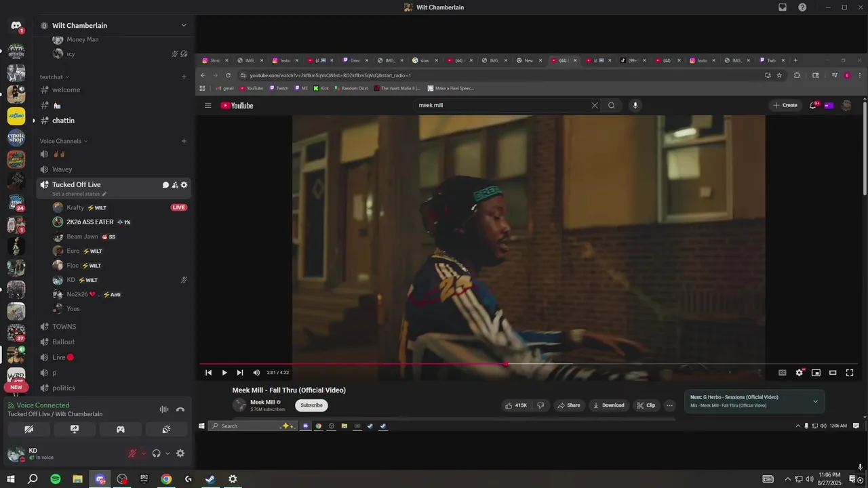The height and width of the screenshot is (488, 868).
Task: Open Wilt Chamberlain server dropdown menu
Action: (x=184, y=25)
